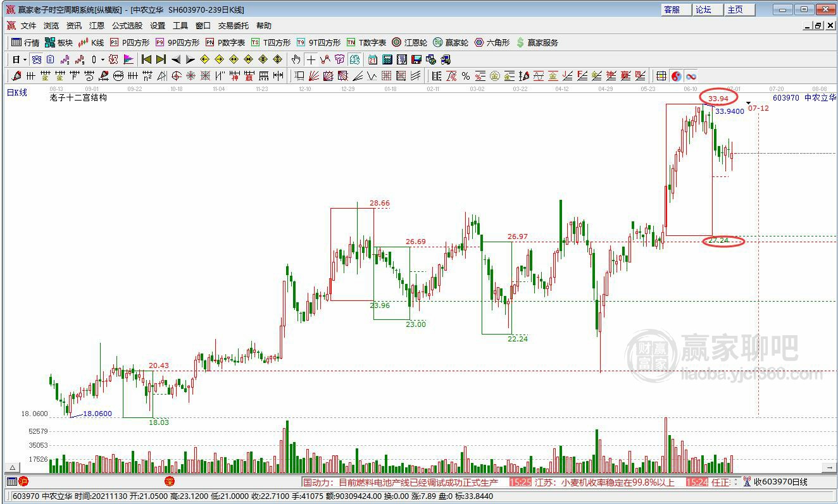Click the 22.24 low price label
The image size is (838, 504).
pos(518,338)
